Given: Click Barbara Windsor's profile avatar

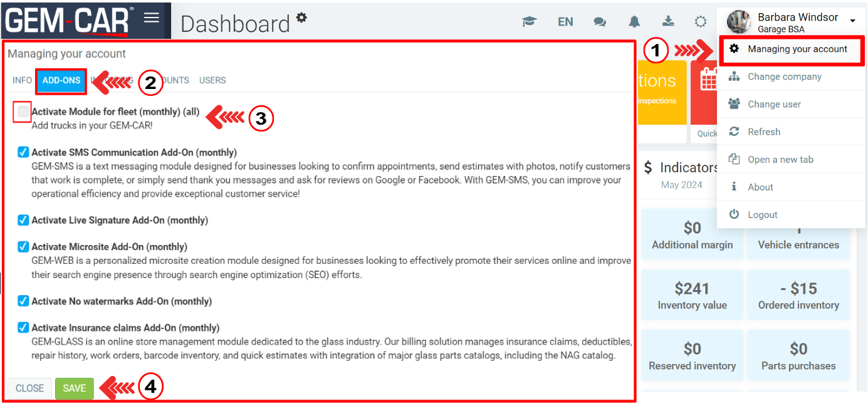Looking at the screenshot, I should click(739, 22).
